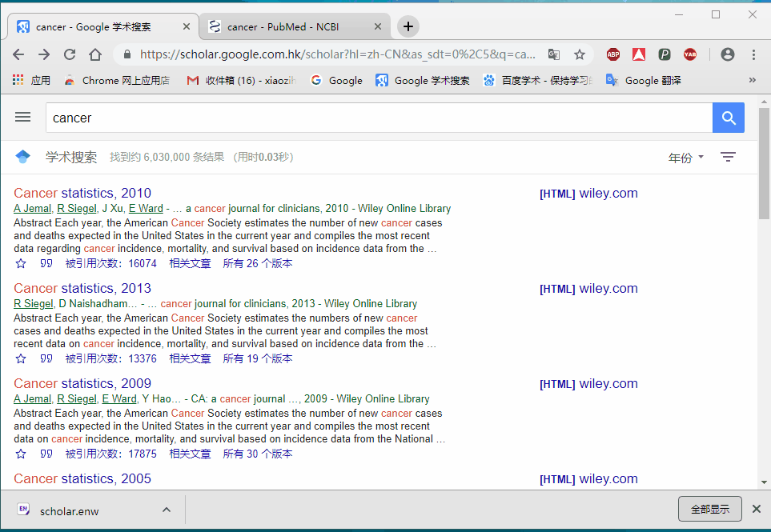Expand the scholar.enw download options chevron

coord(167,510)
